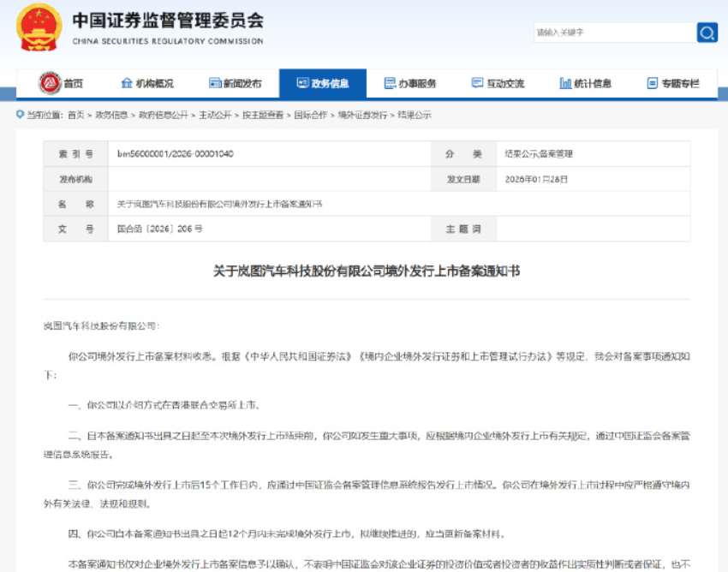Open the 互动交流 navigation tab
728x572 pixels.
tap(498, 84)
